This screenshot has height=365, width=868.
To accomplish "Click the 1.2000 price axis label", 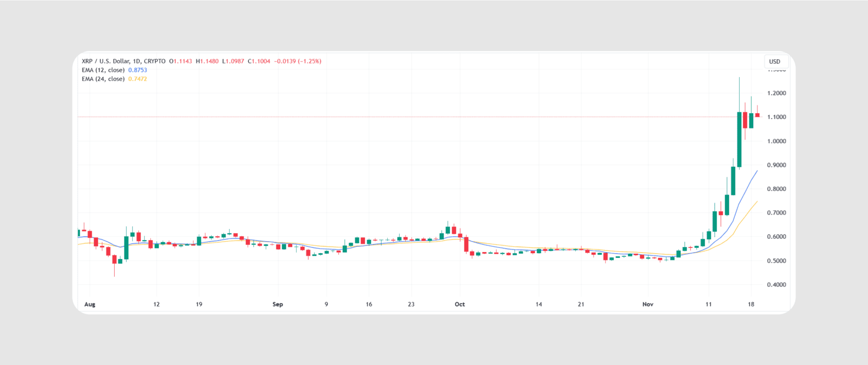I will coord(776,93).
